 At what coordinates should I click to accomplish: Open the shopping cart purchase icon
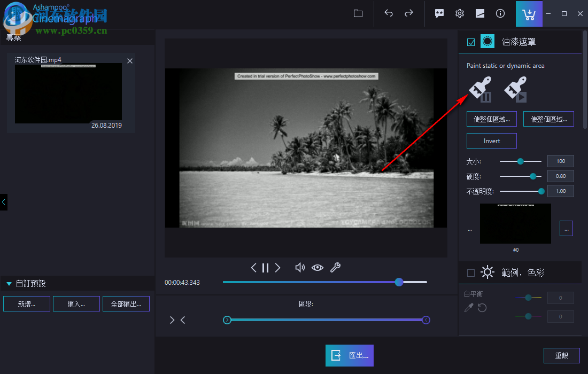529,14
